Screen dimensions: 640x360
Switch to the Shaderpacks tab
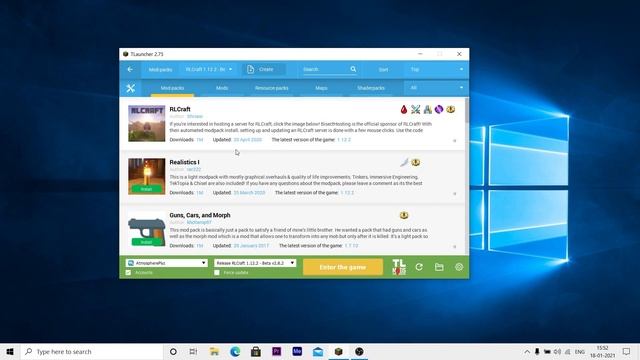coord(371,88)
